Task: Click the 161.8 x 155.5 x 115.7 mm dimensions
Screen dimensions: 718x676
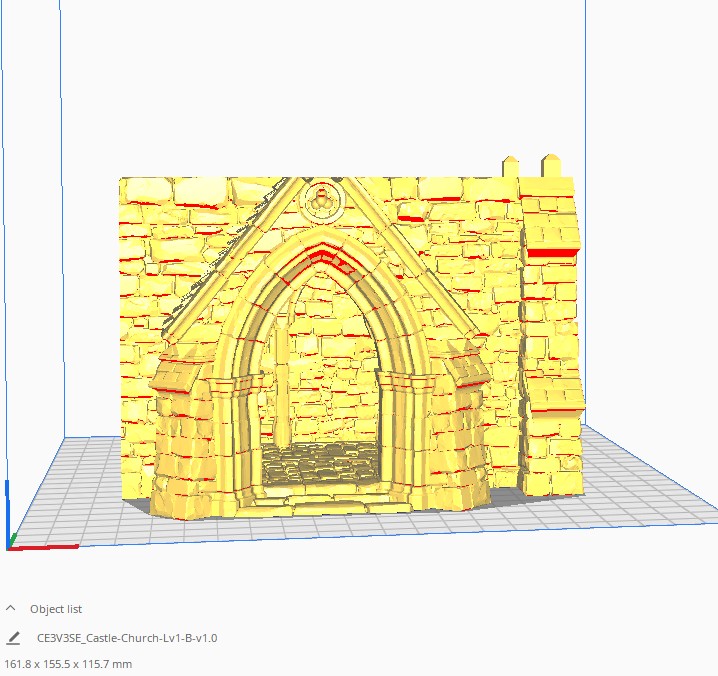Action: 68,664
